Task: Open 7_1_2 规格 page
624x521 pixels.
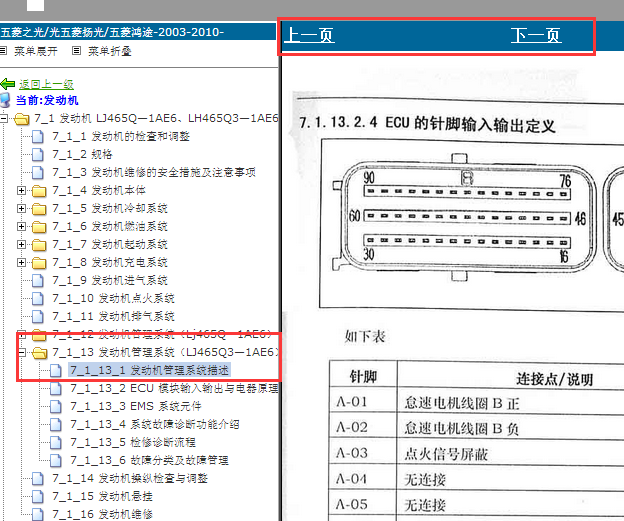Action: tap(82, 154)
